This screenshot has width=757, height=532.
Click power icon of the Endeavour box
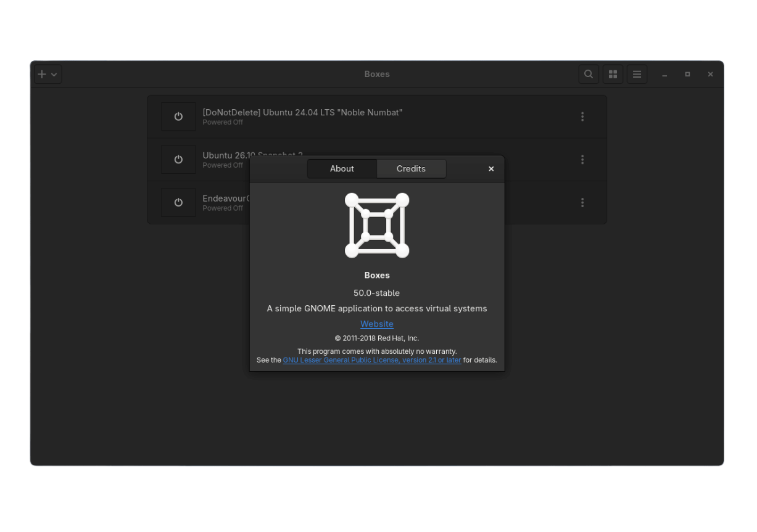178,202
